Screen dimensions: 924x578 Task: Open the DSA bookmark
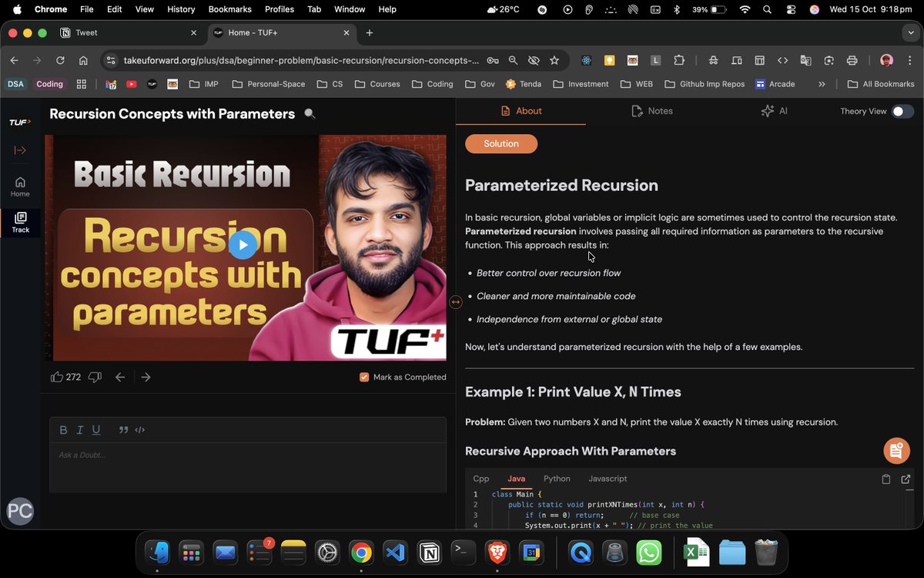(x=15, y=84)
